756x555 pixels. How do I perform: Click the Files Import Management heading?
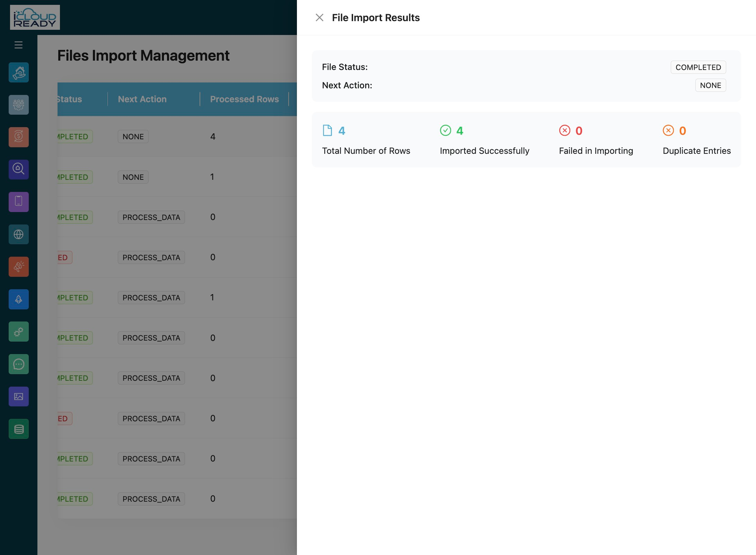click(143, 55)
